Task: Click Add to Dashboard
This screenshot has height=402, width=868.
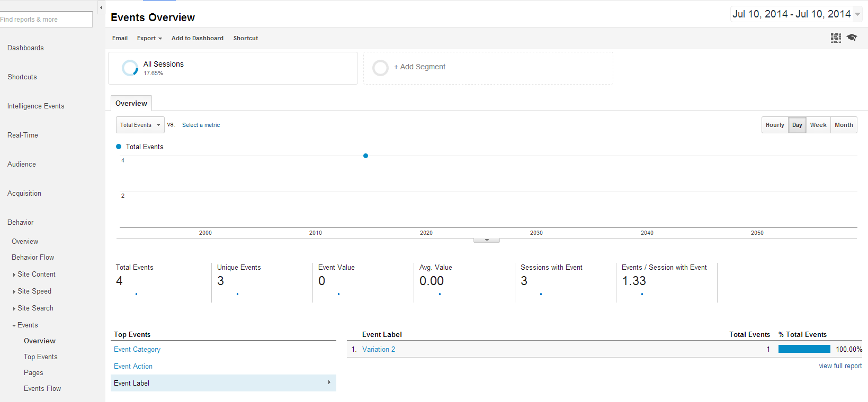Action: 198,38
